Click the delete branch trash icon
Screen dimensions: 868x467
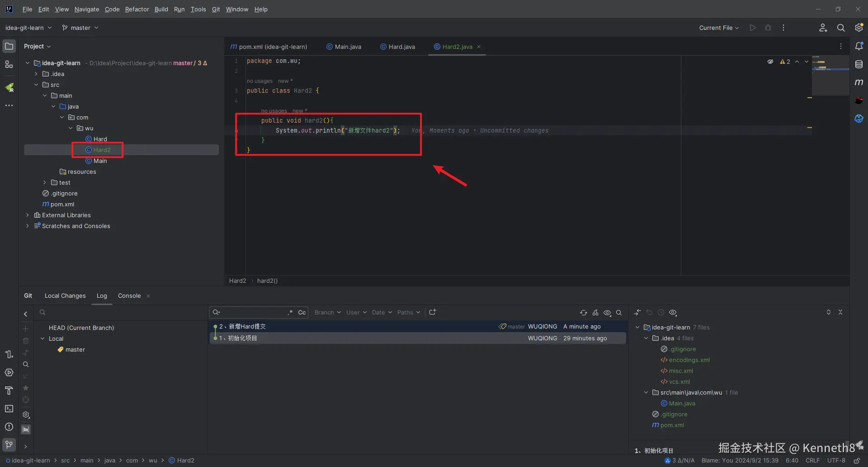(26, 341)
